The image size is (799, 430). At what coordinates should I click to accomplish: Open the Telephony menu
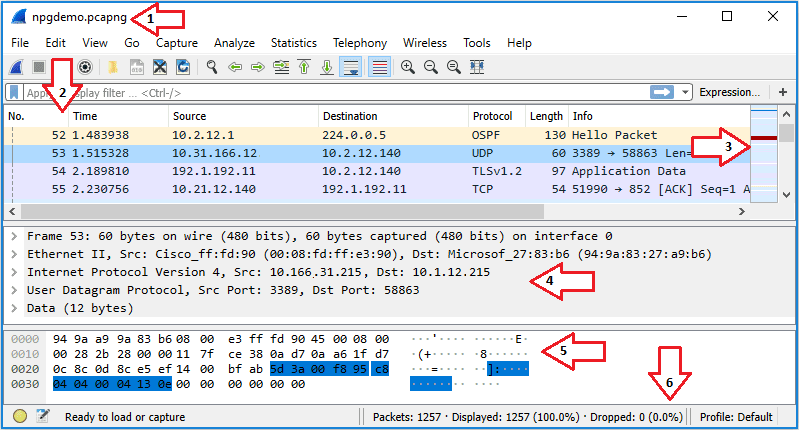pos(360,43)
